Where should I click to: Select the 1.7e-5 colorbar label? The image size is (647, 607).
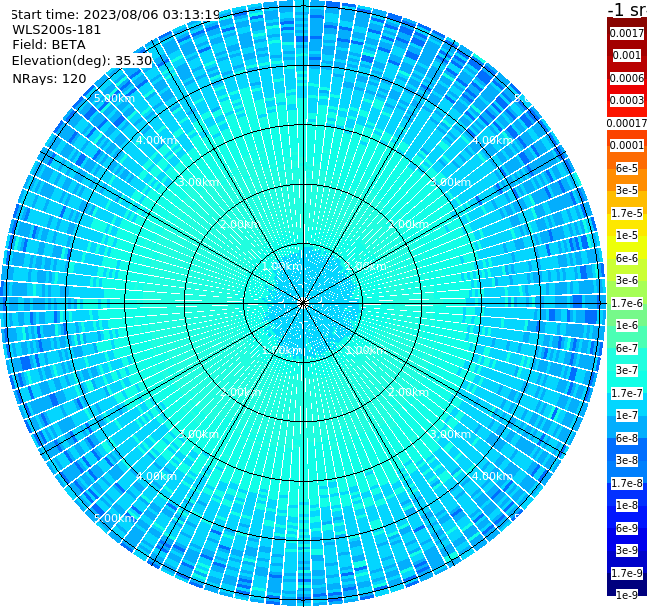(x=627, y=213)
